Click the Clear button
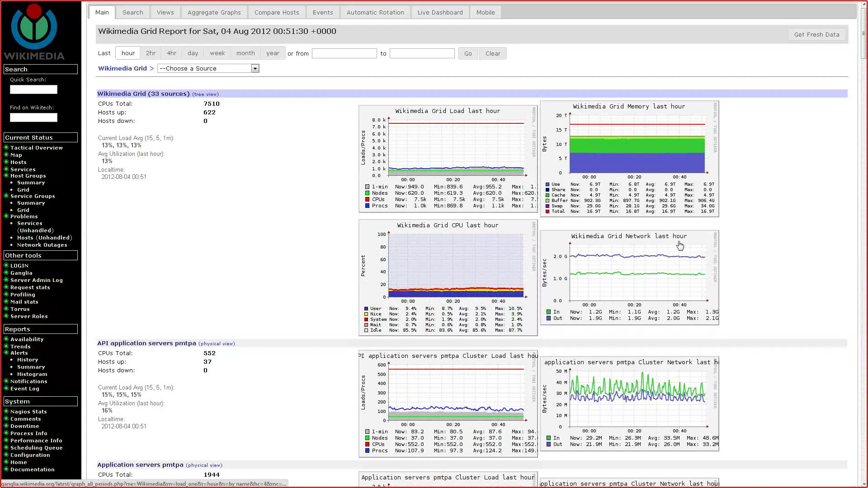 point(493,53)
